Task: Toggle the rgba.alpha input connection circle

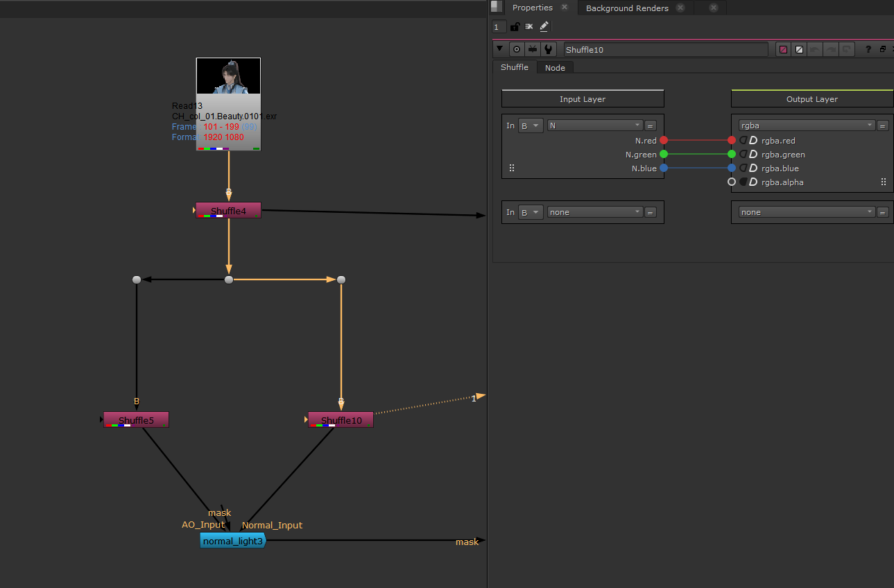Action: (x=732, y=182)
